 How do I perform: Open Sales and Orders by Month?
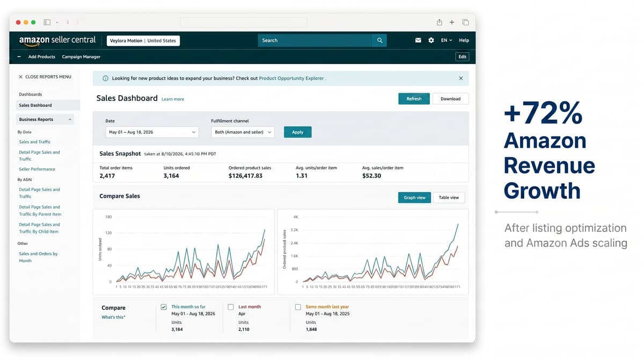[38, 257]
